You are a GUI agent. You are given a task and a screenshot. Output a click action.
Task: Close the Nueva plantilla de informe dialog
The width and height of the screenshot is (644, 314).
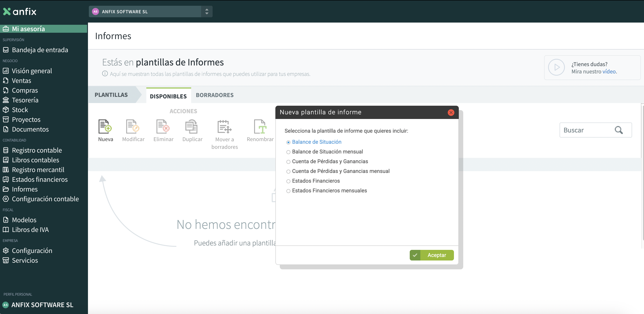coord(451,112)
